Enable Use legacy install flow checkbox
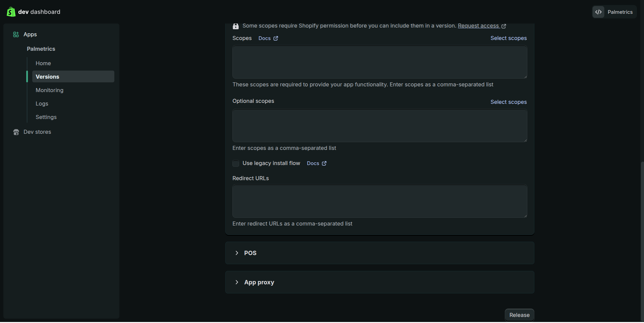Image resolution: width=644 pixels, height=323 pixels. pyautogui.click(x=236, y=163)
